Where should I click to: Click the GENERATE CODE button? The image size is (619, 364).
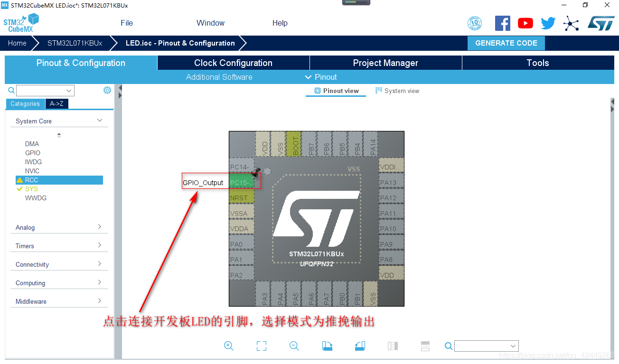point(506,43)
